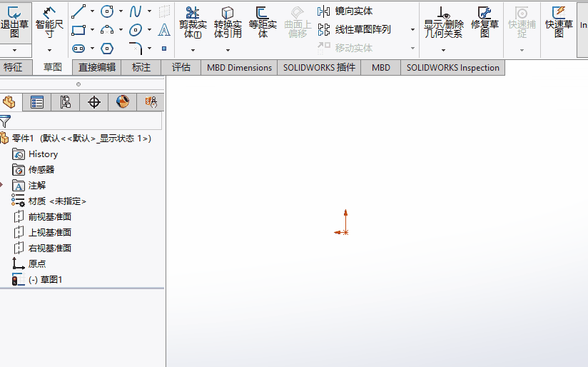Select the Polygon sketch tool
The width and height of the screenshot is (588, 367).
click(x=107, y=49)
